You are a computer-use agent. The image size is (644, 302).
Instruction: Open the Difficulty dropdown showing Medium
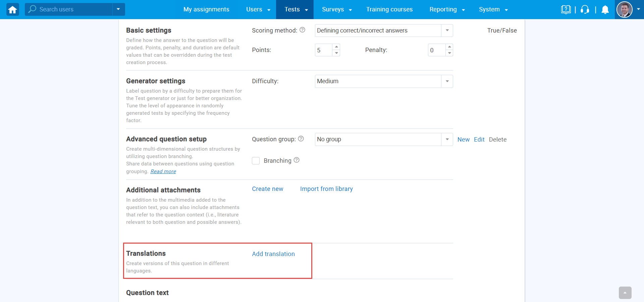tap(447, 81)
